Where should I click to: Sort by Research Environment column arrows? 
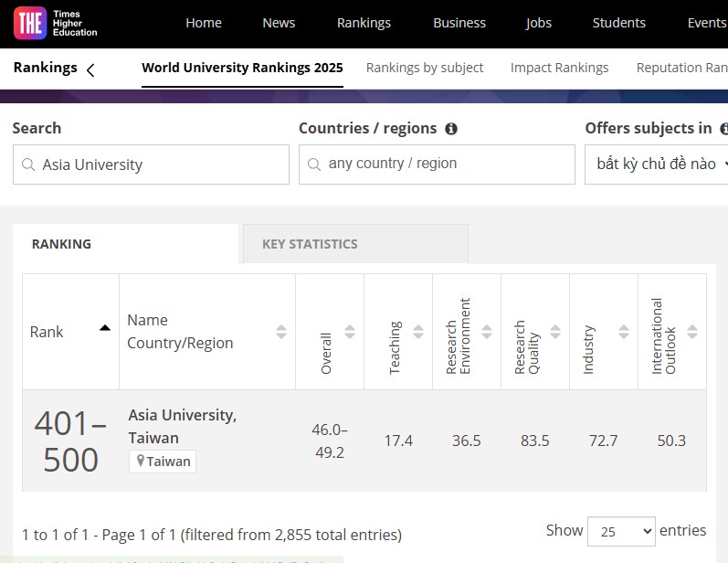[x=487, y=332]
